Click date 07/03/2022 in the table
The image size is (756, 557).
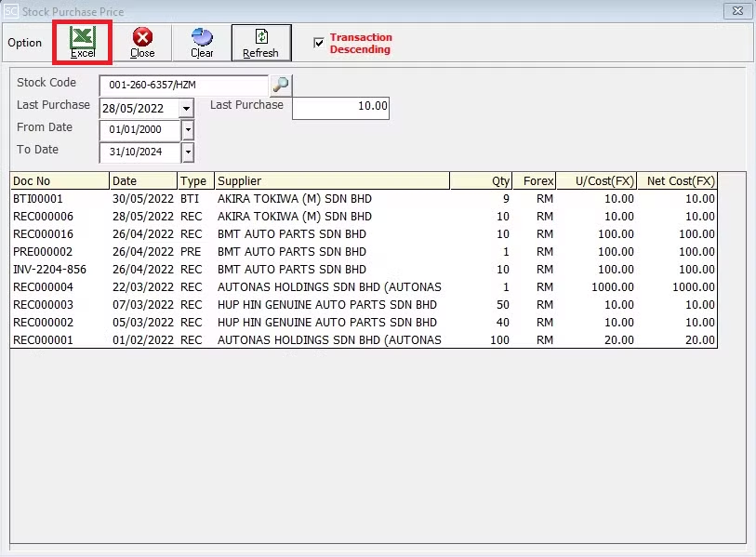[x=142, y=305]
